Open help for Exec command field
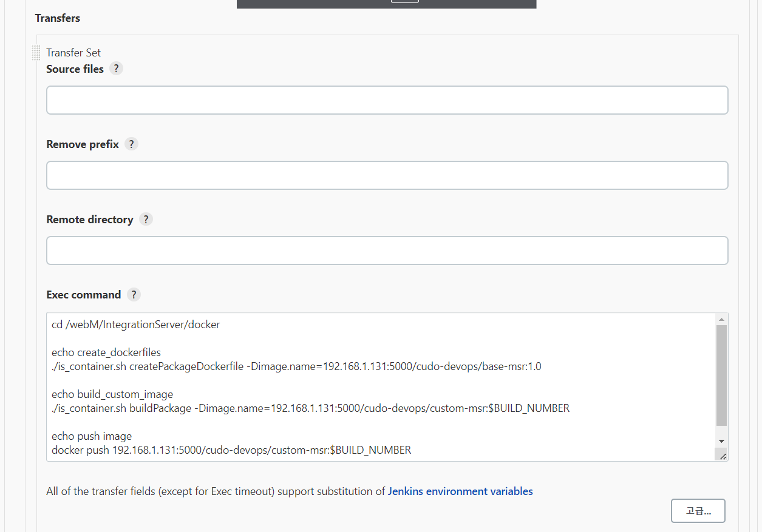 pyautogui.click(x=134, y=295)
